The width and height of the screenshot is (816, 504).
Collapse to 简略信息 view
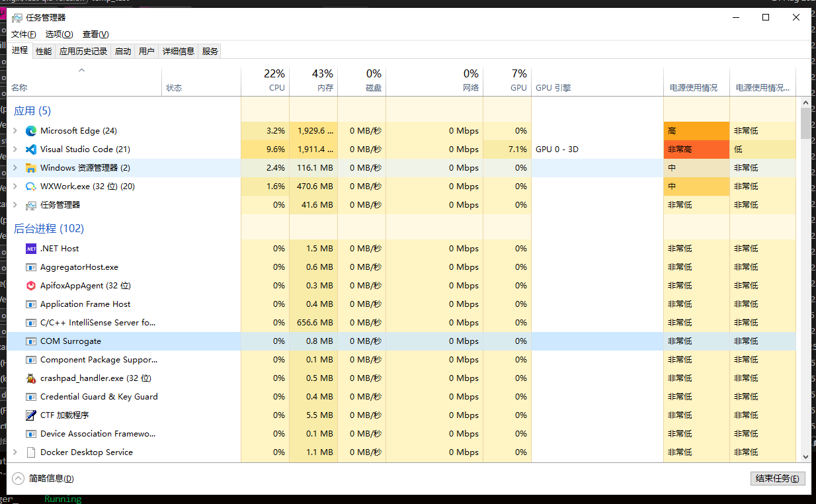point(43,479)
